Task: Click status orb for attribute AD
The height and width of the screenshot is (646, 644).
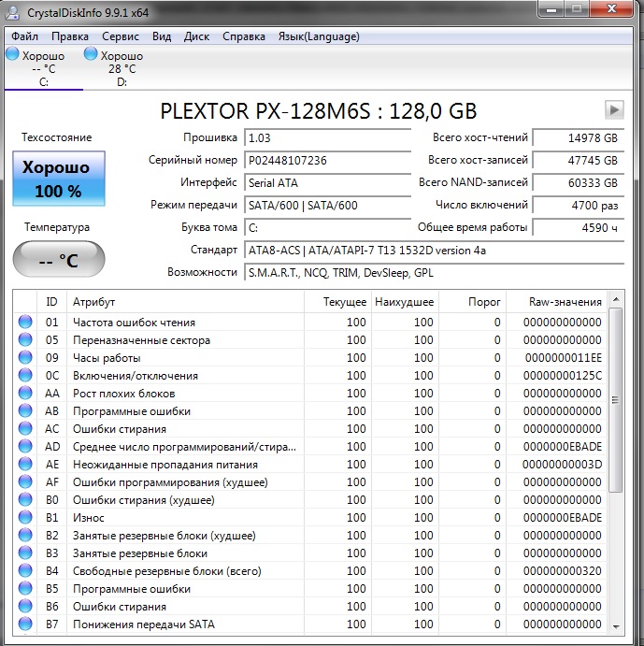Action: tap(25, 446)
